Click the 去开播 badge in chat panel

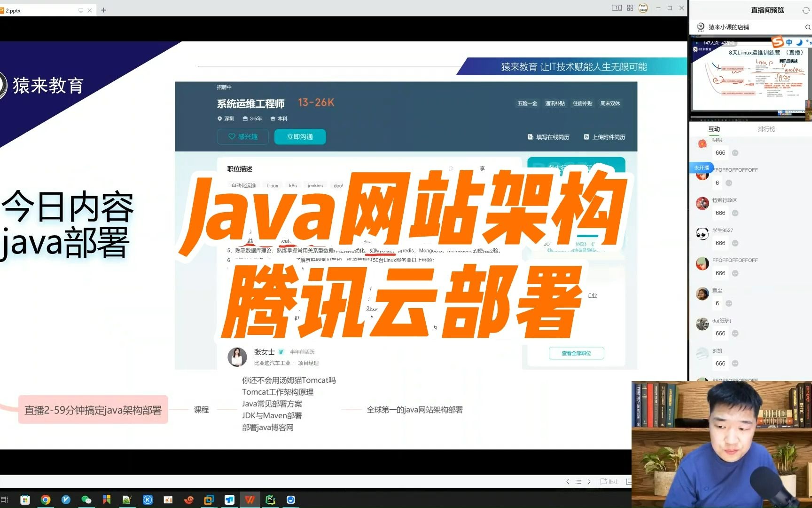tap(701, 167)
